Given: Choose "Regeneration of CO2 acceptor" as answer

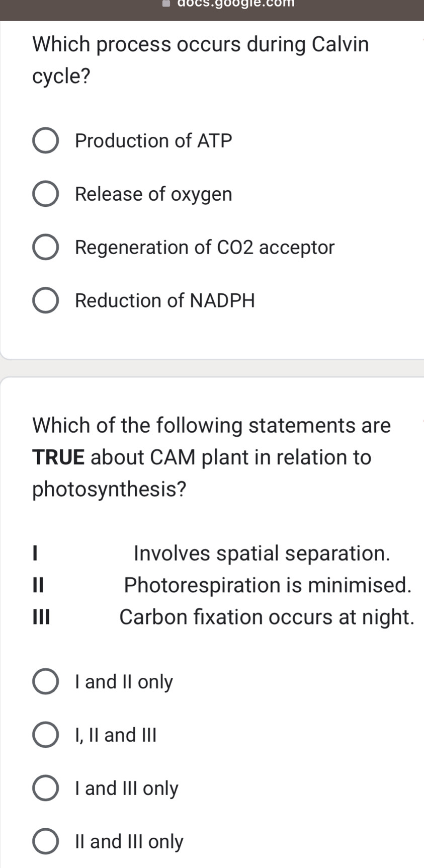Looking at the screenshot, I should (46, 247).
